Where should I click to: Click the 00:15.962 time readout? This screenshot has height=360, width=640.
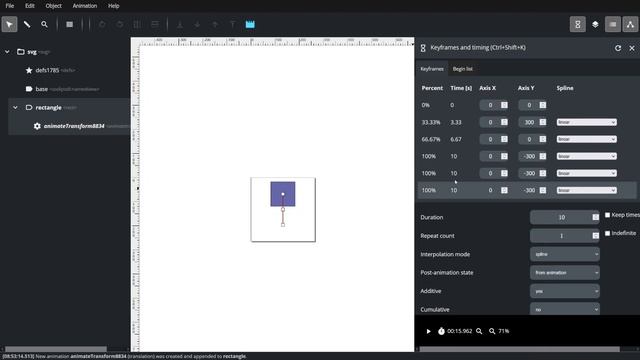(x=460, y=331)
